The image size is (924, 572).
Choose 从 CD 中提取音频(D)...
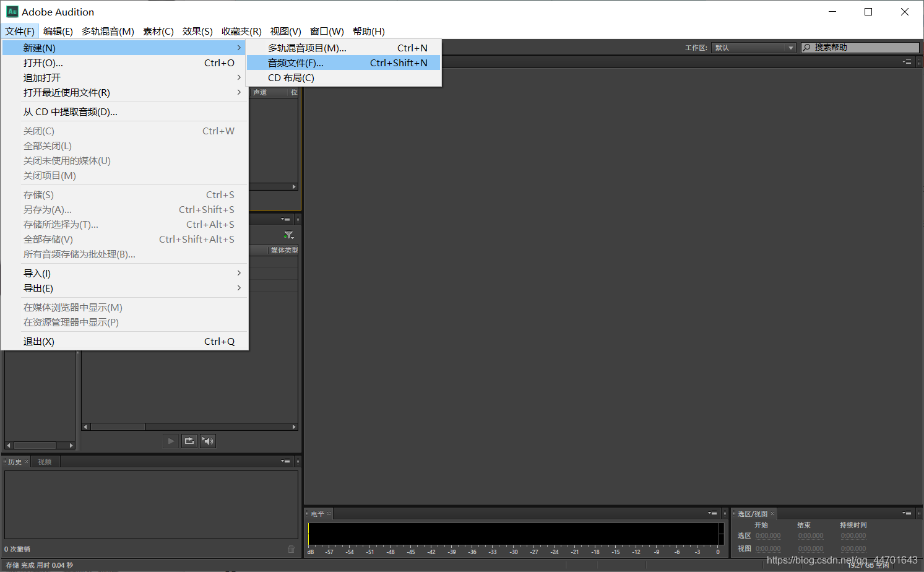(x=124, y=111)
